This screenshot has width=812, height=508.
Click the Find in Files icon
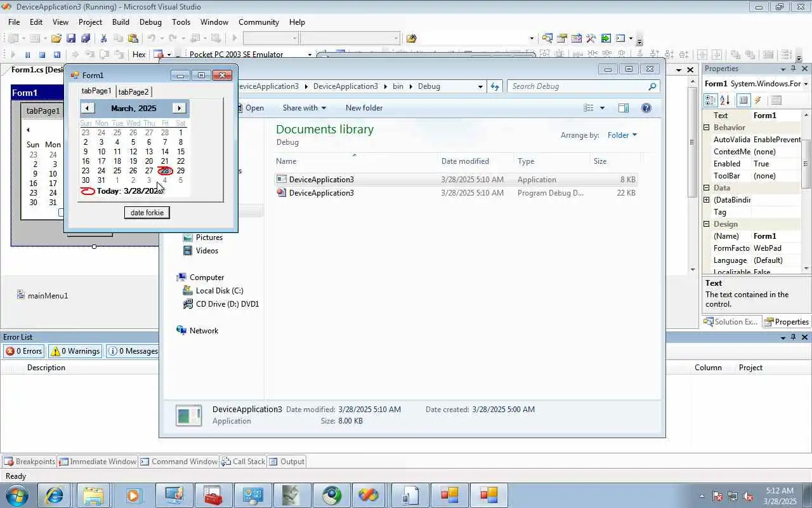tap(411, 38)
